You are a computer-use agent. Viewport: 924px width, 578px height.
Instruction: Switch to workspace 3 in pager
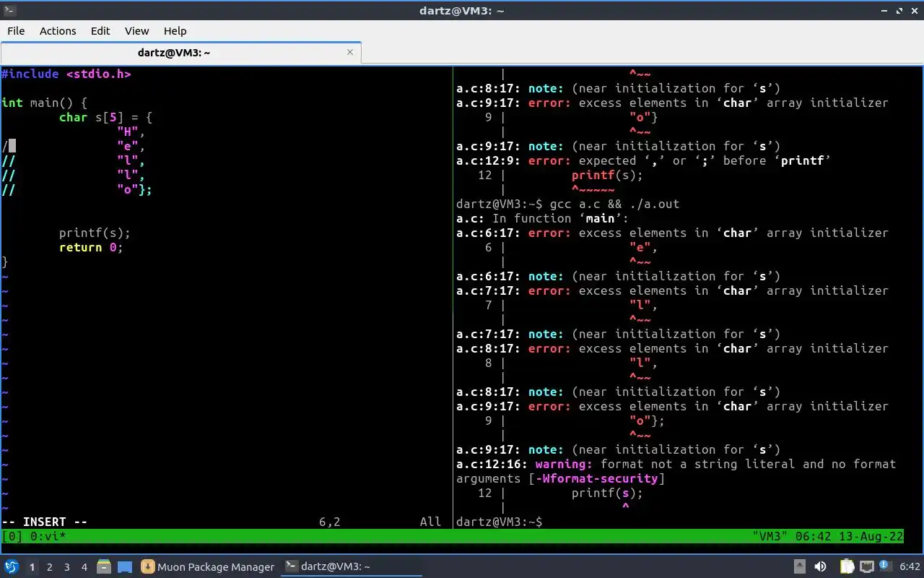pos(66,567)
